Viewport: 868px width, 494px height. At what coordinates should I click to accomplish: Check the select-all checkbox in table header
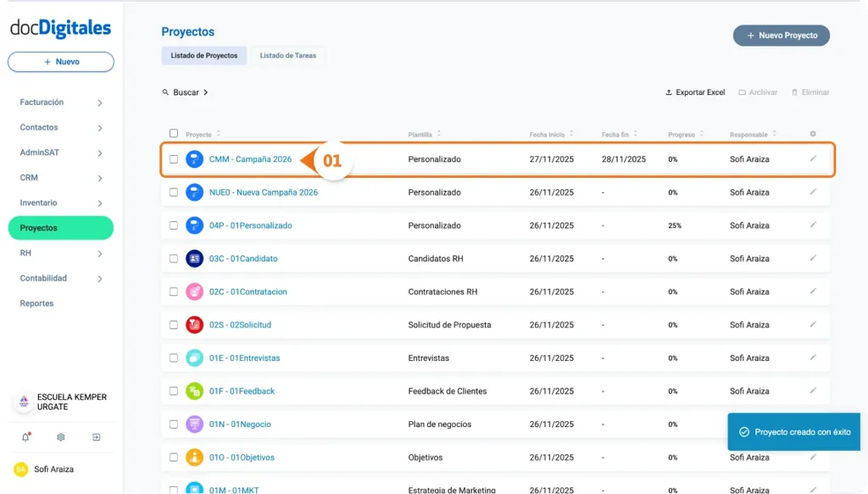click(174, 133)
